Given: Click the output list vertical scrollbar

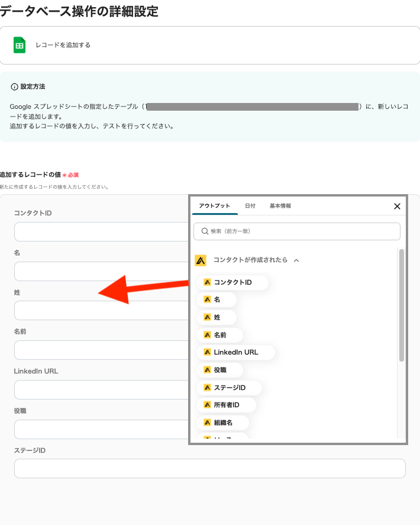Looking at the screenshot, I should pyautogui.click(x=401, y=305).
